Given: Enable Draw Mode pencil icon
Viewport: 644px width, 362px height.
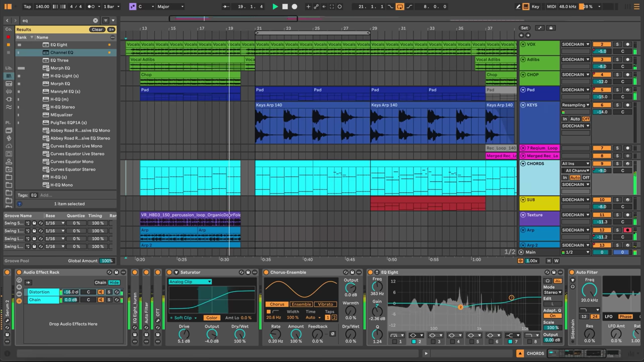Looking at the screenshot, I should [518, 6].
